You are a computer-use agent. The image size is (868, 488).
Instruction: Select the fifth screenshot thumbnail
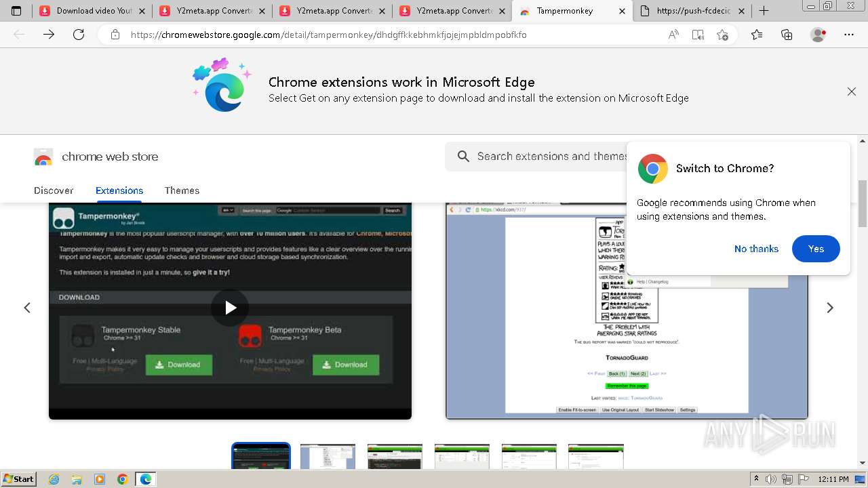(x=529, y=456)
